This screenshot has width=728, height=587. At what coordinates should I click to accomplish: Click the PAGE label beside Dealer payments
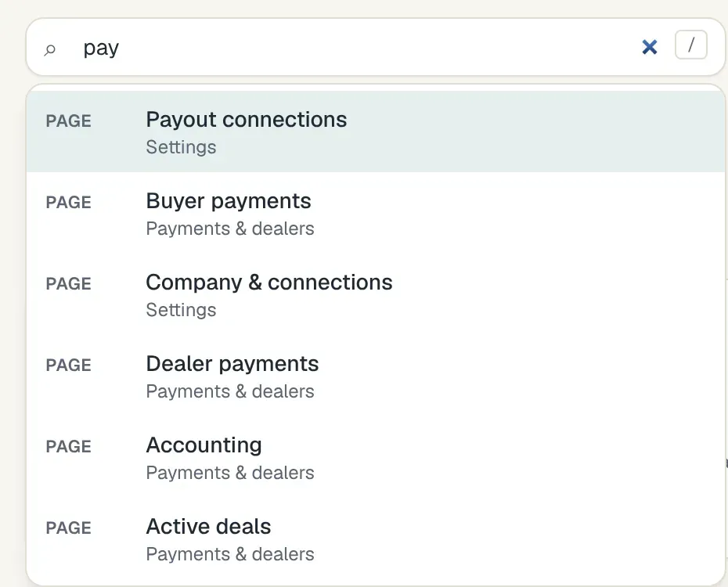(x=68, y=366)
